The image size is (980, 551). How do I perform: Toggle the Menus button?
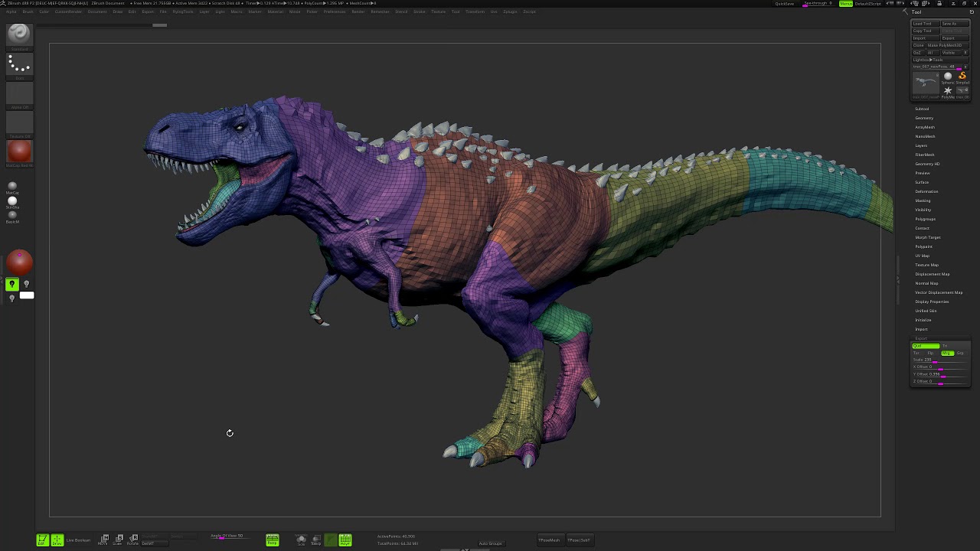[846, 4]
